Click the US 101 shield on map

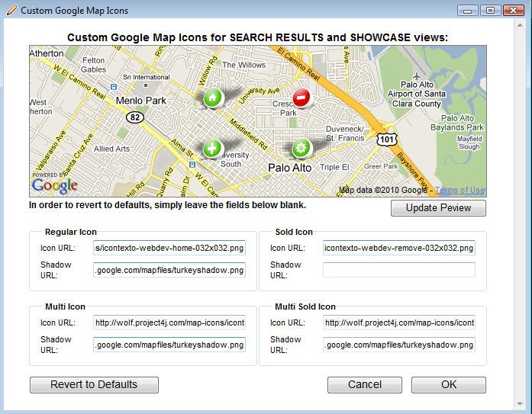pos(386,140)
